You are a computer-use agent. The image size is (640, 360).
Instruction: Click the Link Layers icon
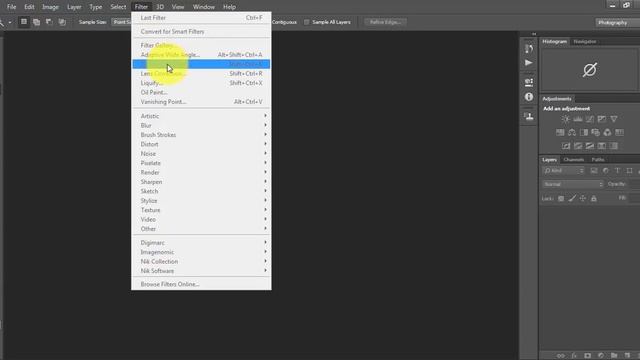tap(561, 356)
